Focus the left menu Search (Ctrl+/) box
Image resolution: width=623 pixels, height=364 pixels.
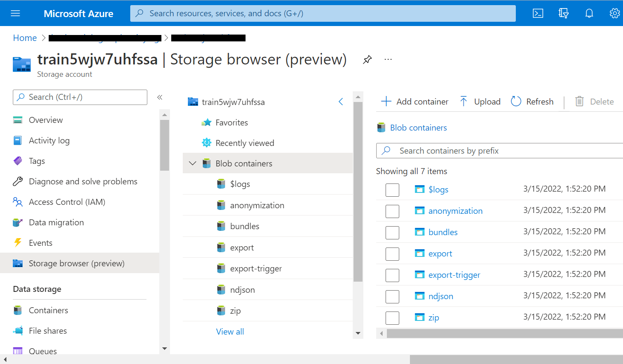point(80,97)
